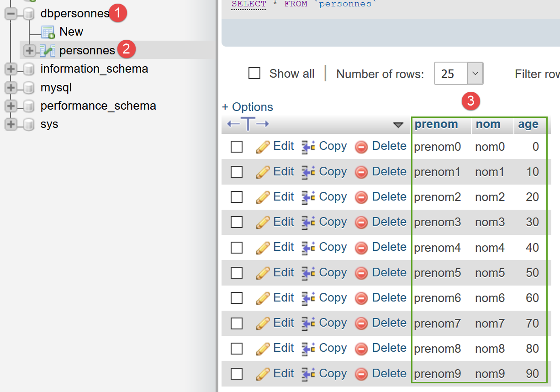Collapse the dbpersonnes database node
560x392 pixels.
[x=11, y=14]
